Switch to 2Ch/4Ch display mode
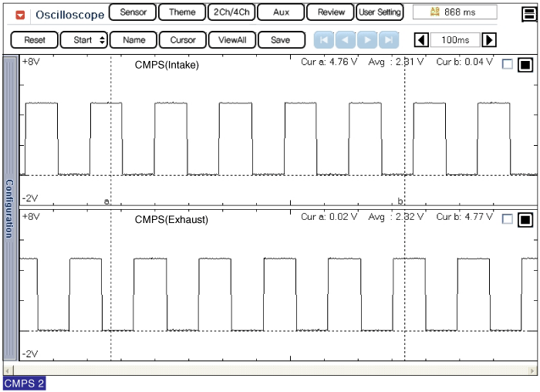 tap(231, 12)
